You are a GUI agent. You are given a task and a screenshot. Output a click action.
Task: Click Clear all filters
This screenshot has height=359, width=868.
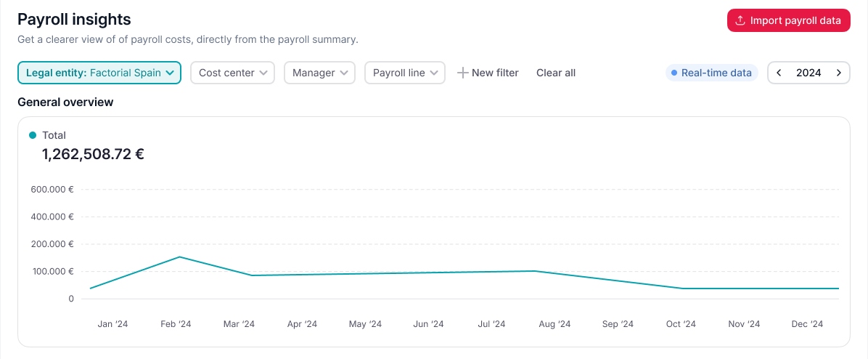coord(556,73)
